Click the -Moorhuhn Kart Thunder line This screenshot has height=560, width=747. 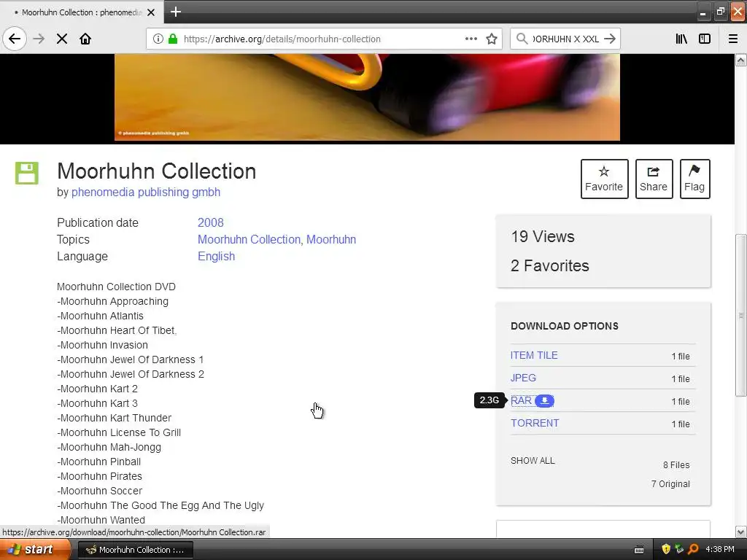click(x=114, y=418)
